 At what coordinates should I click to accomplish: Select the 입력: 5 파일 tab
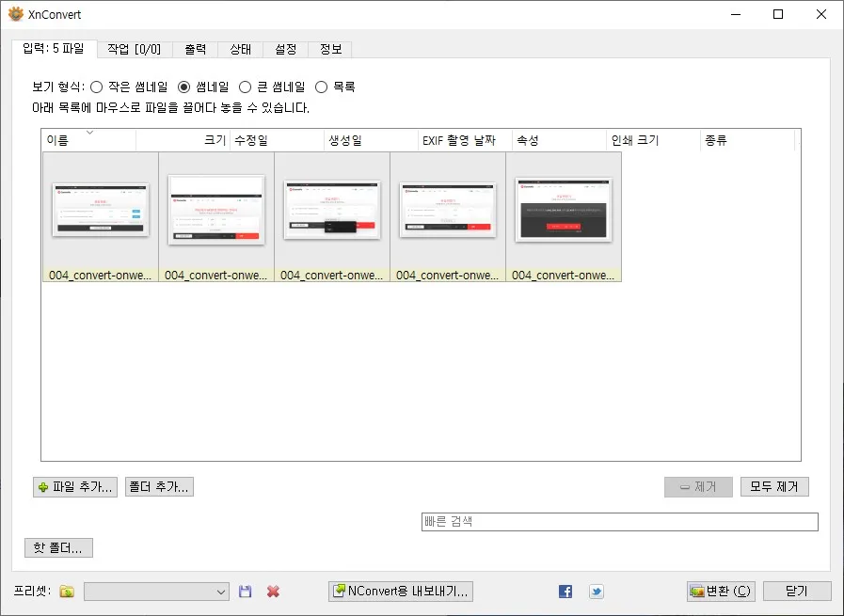[54, 48]
